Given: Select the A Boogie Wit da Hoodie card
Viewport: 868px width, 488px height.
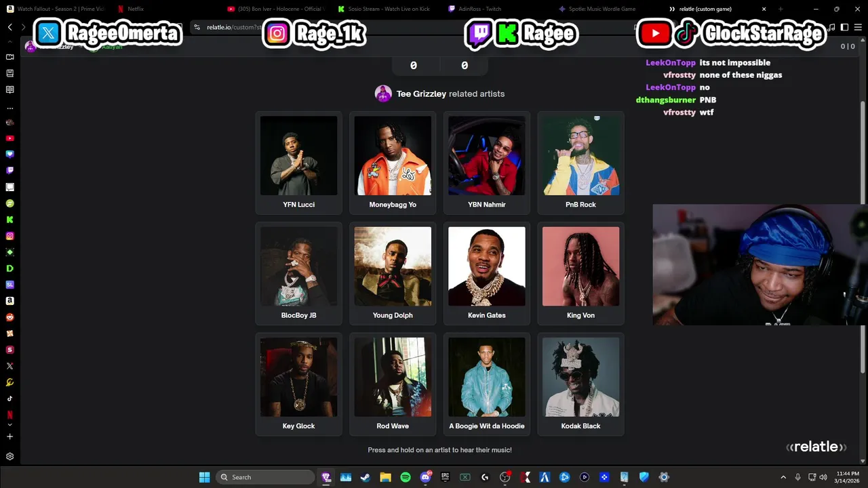Looking at the screenshot, I should coord(487,384).
